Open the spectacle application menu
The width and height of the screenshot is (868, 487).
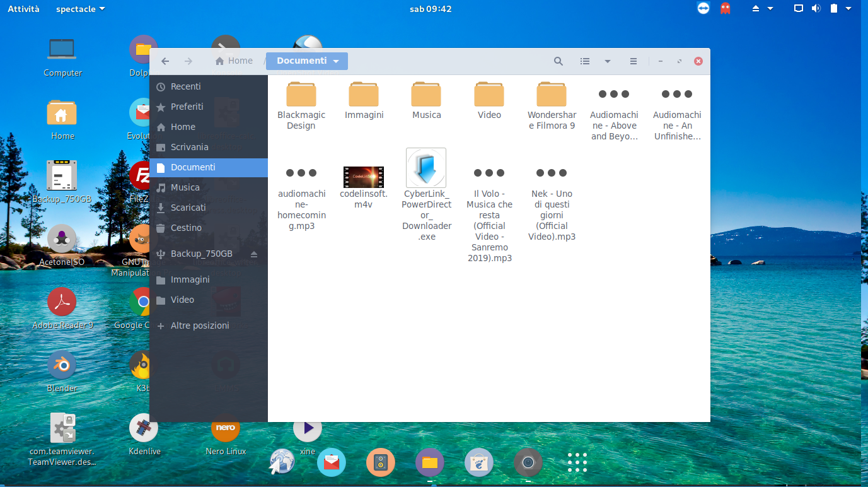[81, 9]
